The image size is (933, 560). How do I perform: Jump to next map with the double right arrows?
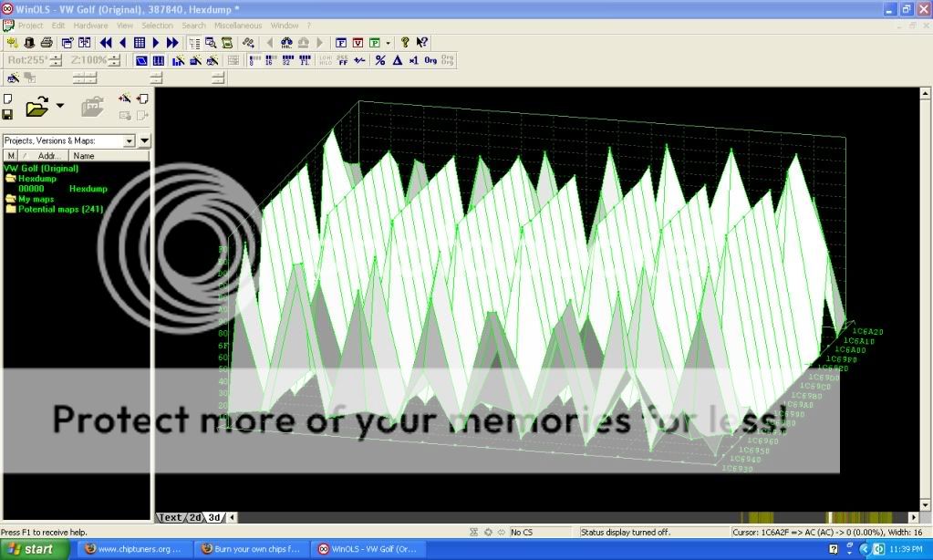tap(172, 43)
